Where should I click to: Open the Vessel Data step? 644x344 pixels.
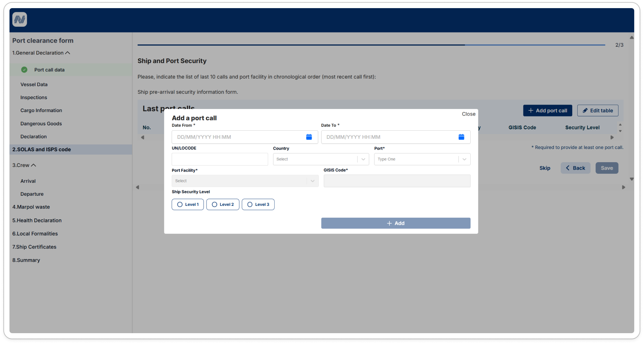(x=34, y=84)
